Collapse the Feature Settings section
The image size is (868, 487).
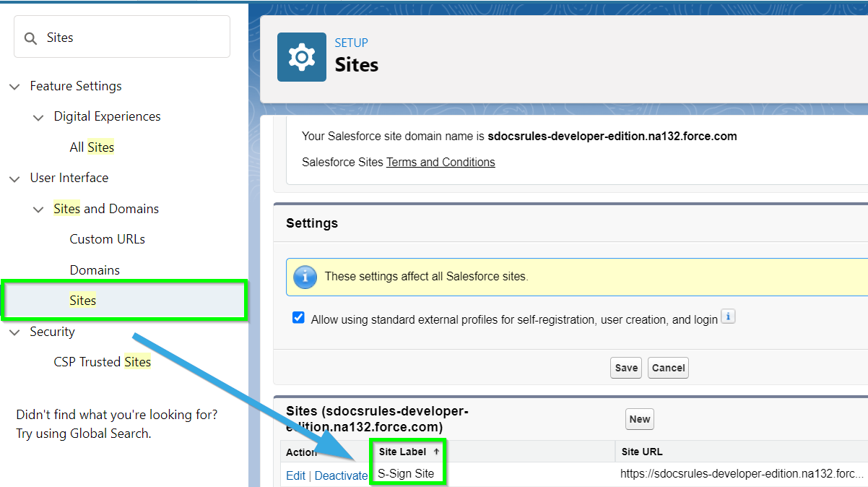pyautogui.click(x=14, y=87)
